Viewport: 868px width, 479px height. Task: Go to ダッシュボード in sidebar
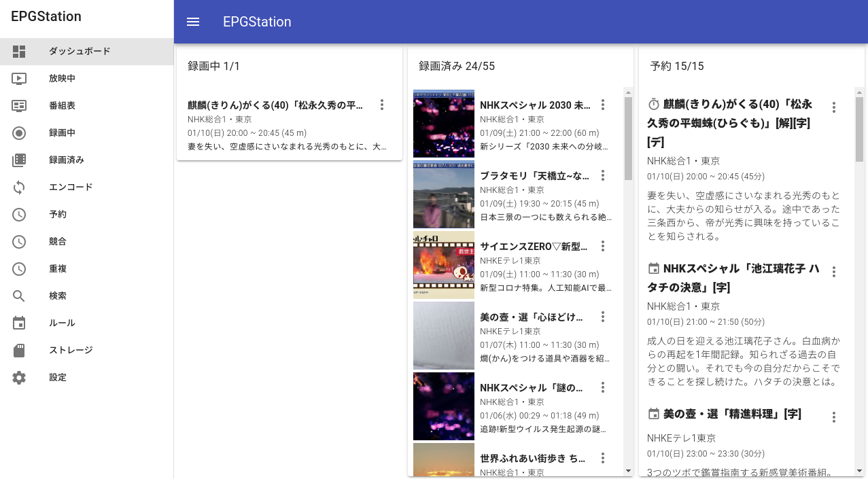87,51
